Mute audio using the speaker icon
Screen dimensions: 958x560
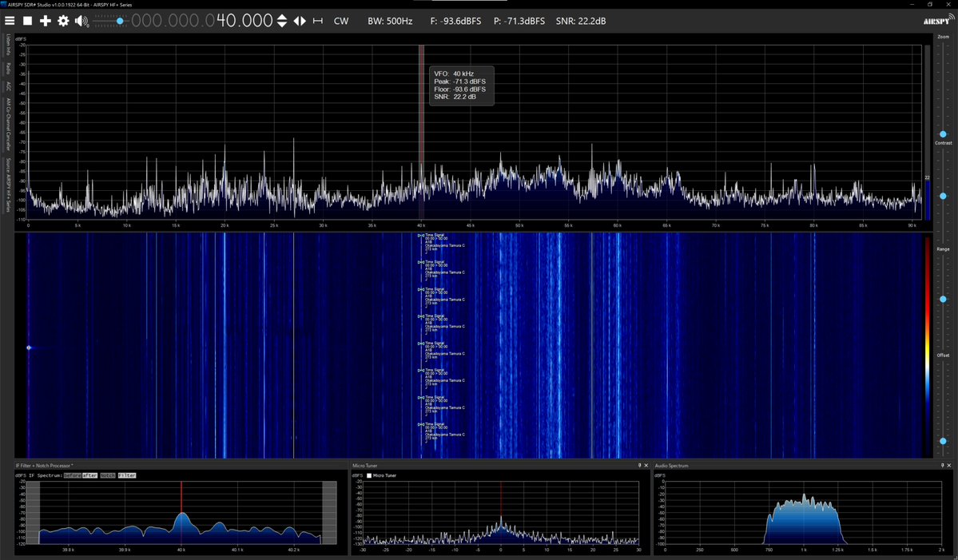[x=81, y=21]
